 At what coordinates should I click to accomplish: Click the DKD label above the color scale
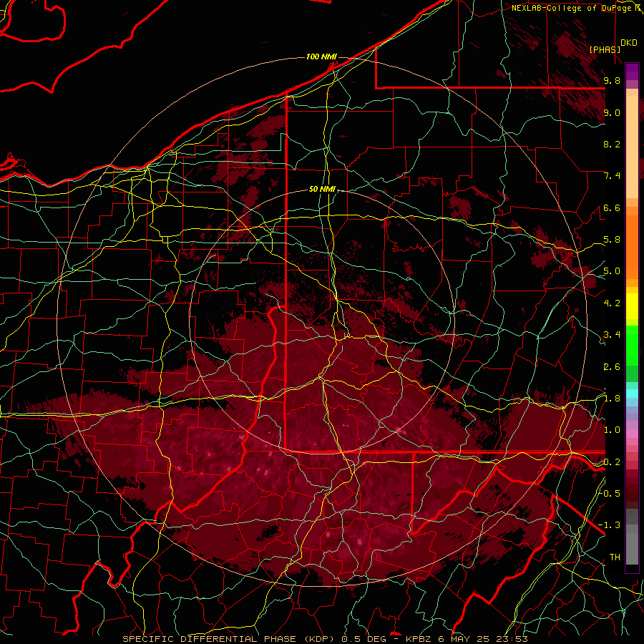pyautogui.click(x=629, y=43)
